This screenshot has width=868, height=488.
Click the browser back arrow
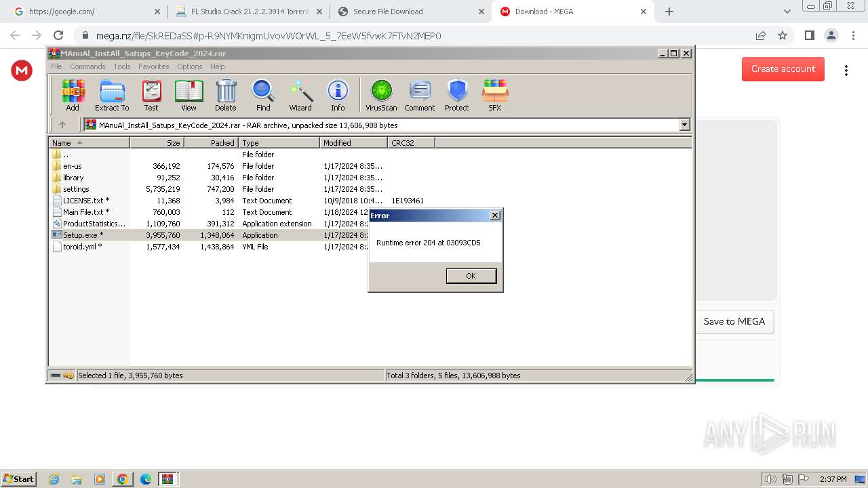[15, 35]
